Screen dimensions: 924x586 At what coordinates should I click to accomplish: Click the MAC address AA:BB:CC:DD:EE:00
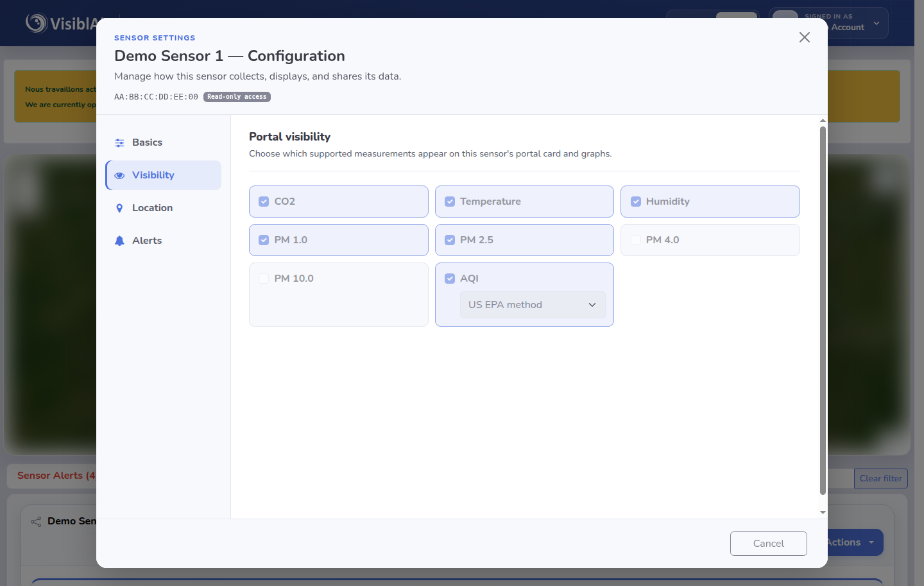pos(156,97)
